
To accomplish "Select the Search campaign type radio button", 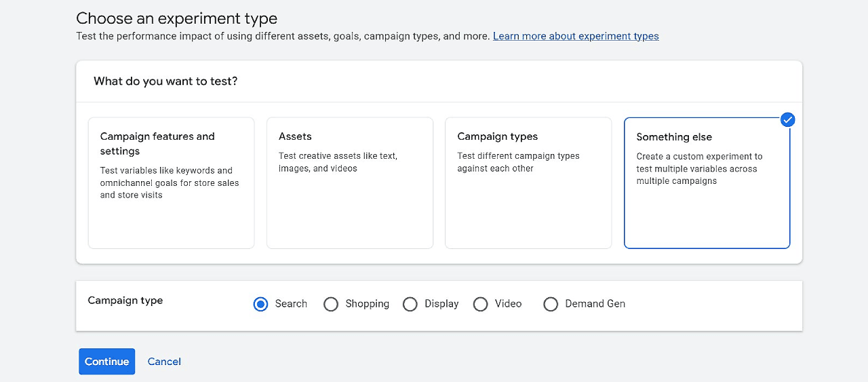I will (260, 304).
